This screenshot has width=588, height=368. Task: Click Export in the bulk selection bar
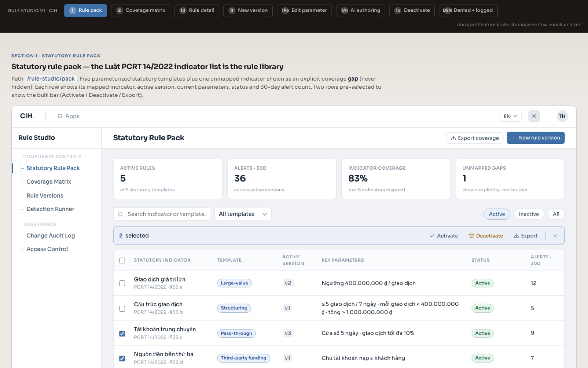pos(526,236)
